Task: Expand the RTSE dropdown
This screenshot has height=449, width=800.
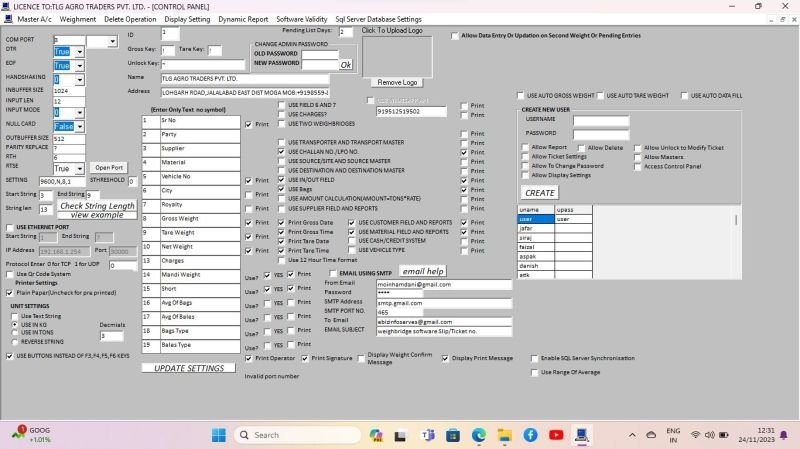Action: (x=80, y=168)
